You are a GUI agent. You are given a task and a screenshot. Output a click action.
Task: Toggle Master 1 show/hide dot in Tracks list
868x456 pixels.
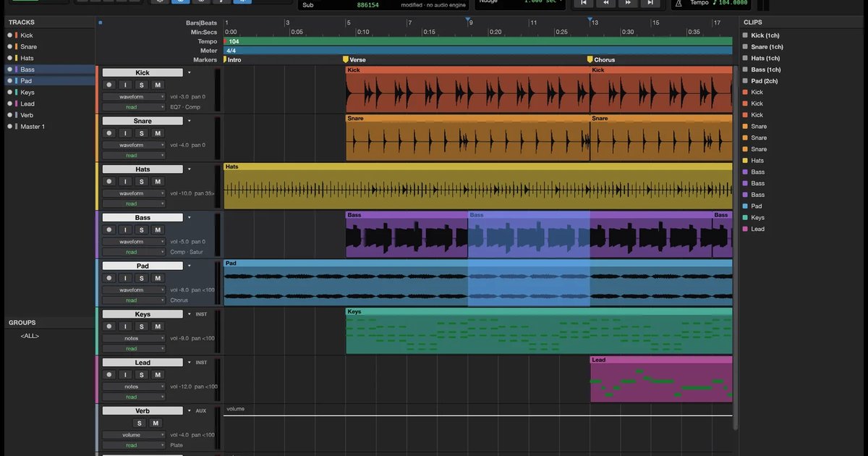click(10, 127)
